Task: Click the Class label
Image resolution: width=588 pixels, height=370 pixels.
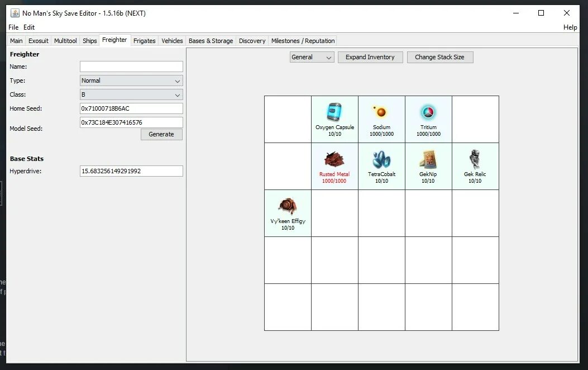Action: tap(18, 94)
